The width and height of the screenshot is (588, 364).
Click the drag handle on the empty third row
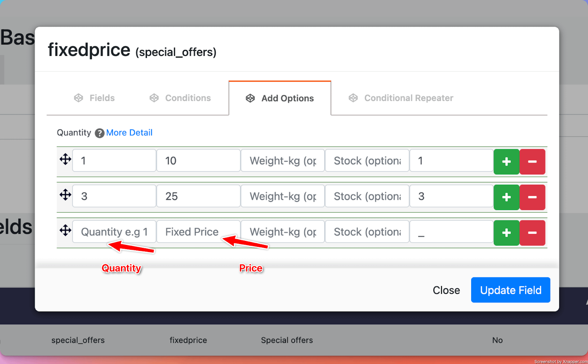coord(65,230)
